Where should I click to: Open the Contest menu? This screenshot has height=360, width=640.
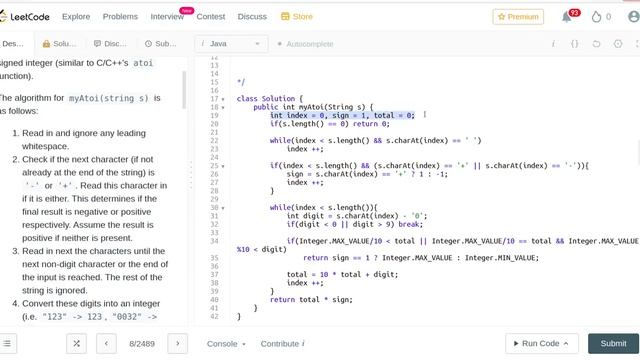pyautogui.click(x=211, y=17)
